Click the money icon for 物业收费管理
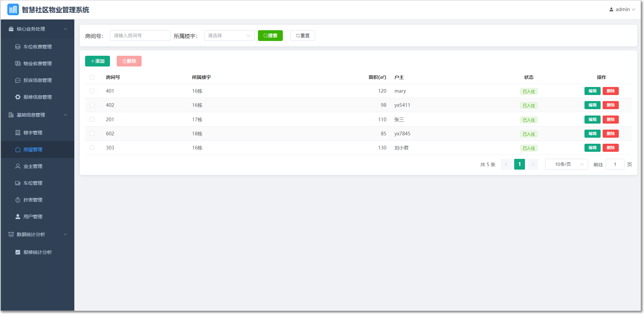Screen dimensions: 644x314 point(18,63)
